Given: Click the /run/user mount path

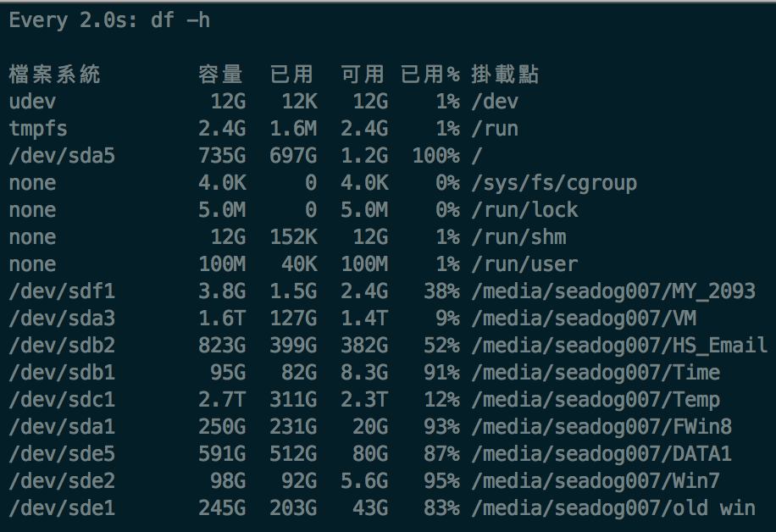Looking at the screenshot, I should [525, 264].
